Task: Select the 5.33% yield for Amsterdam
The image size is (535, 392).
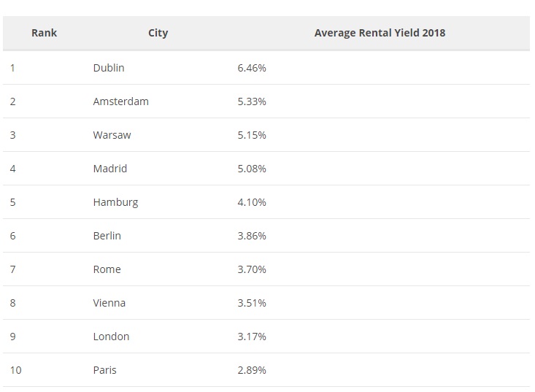Action: 252,101
